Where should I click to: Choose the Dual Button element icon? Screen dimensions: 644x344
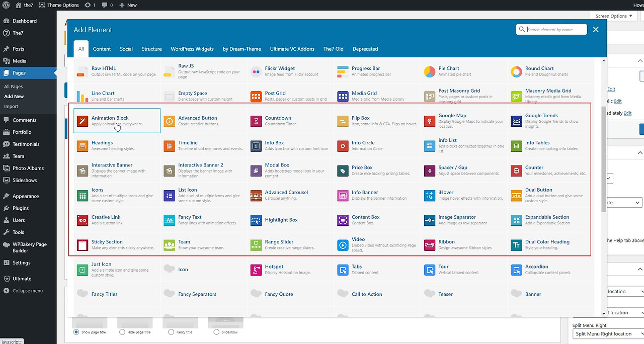[x=516, y=195]
